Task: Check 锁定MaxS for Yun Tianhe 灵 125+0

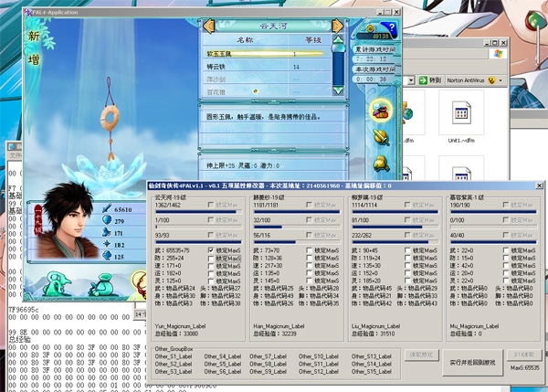Action: pyautogui.click(x=211, y=281)
